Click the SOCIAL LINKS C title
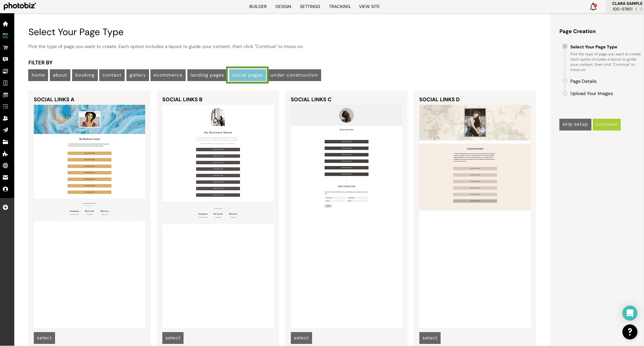644x346 pixels. pos(311,100)
